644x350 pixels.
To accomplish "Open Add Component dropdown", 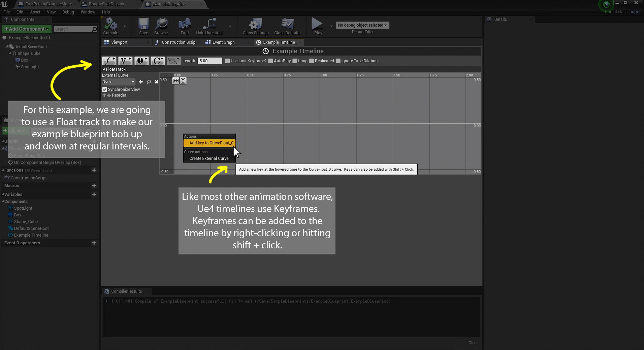I will (27, 29).
